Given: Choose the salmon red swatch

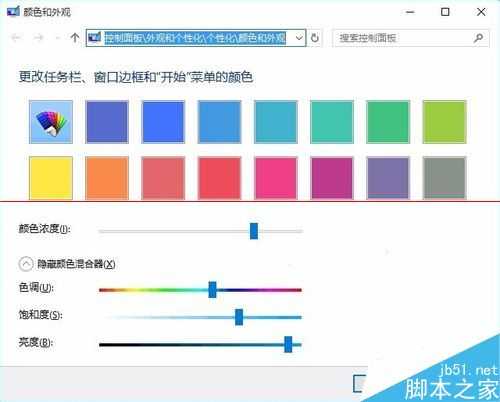Looking at the screenshot, I should click(x=163, y=178).
